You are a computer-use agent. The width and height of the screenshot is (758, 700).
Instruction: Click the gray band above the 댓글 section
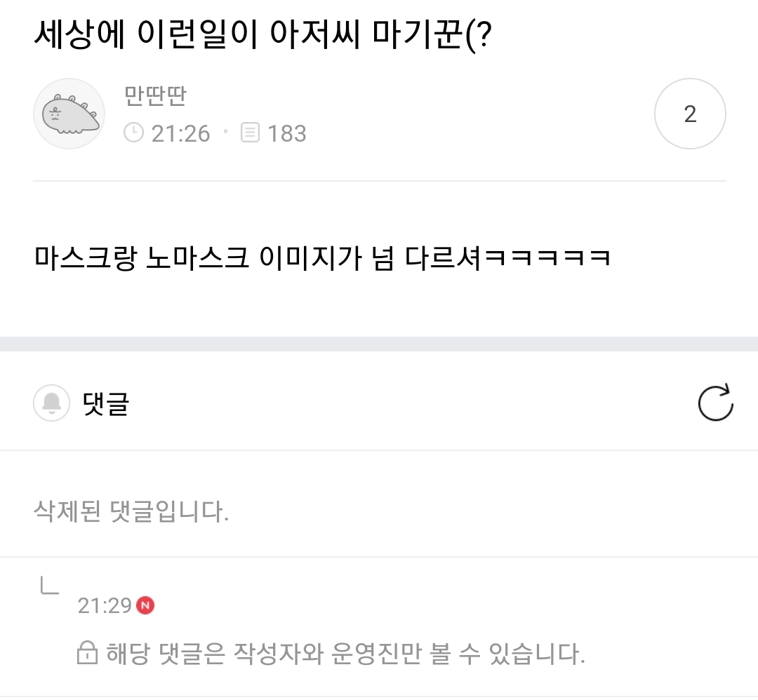(379, 344)
